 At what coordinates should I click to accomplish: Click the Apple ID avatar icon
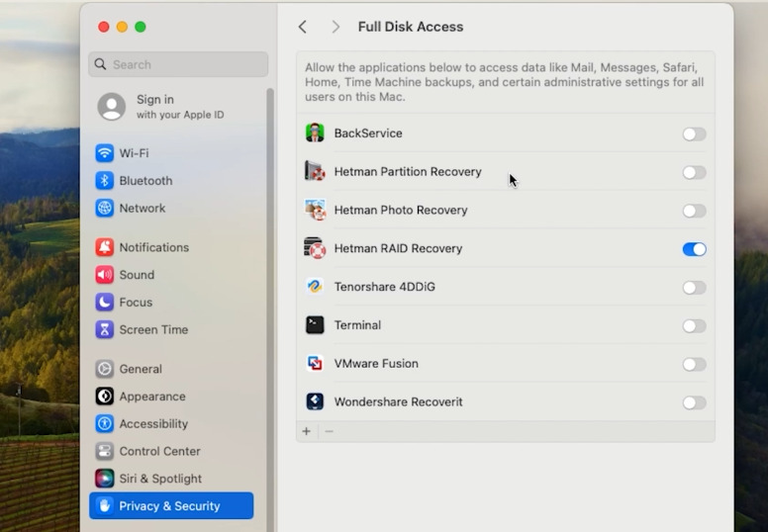point(112,107)
